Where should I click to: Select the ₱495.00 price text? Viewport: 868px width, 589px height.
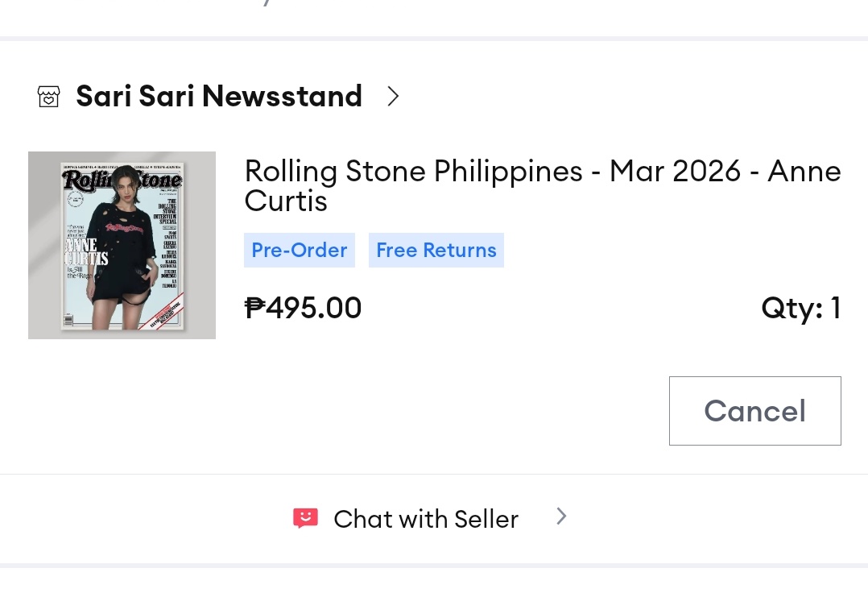click(303, 308)
